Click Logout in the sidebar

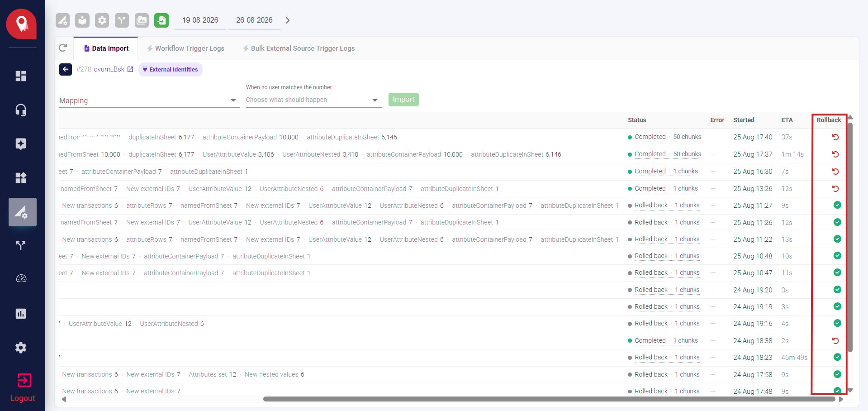(x=23, y=388)
